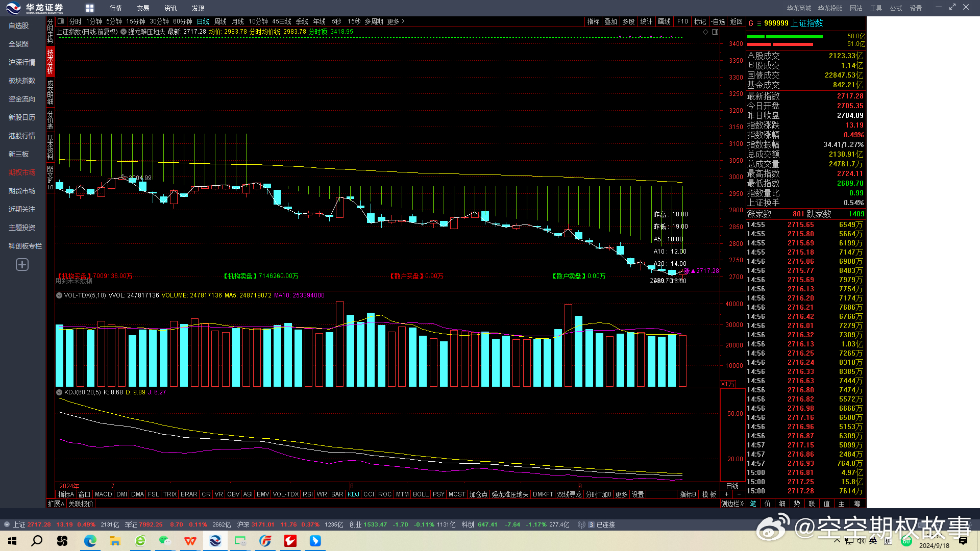Switch to the 华龙证券 app in the taskbar
The width and height of the screenshot is (980, 551).
point(215,541)
